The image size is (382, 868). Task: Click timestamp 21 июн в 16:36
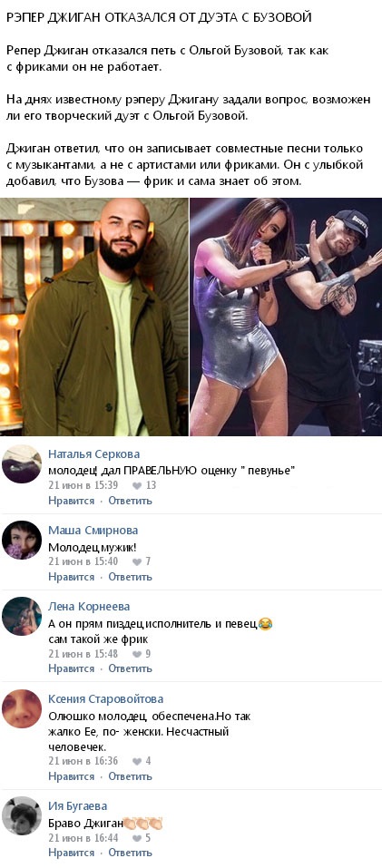click(83, 761)
